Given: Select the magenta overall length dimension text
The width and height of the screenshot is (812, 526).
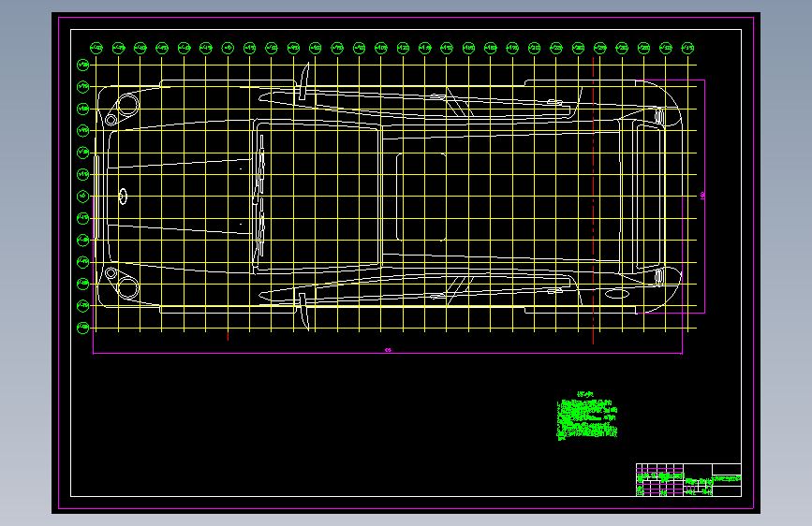Looking at the screenshot, I should point(388,350).
